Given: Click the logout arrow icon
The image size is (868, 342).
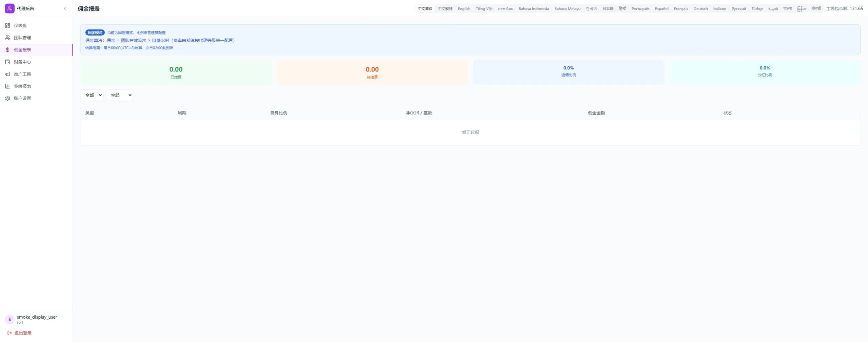Looking at the screenshot, I should (x=9, y=333).
